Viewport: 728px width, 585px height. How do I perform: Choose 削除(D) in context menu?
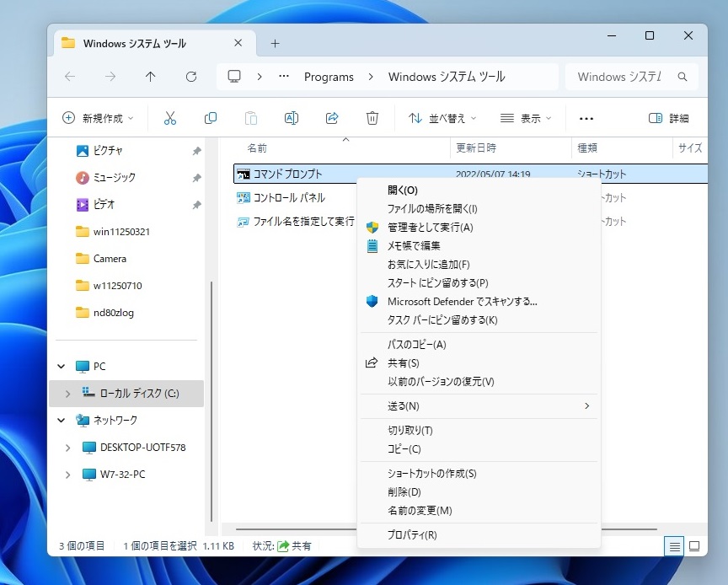tap(479, 492)
